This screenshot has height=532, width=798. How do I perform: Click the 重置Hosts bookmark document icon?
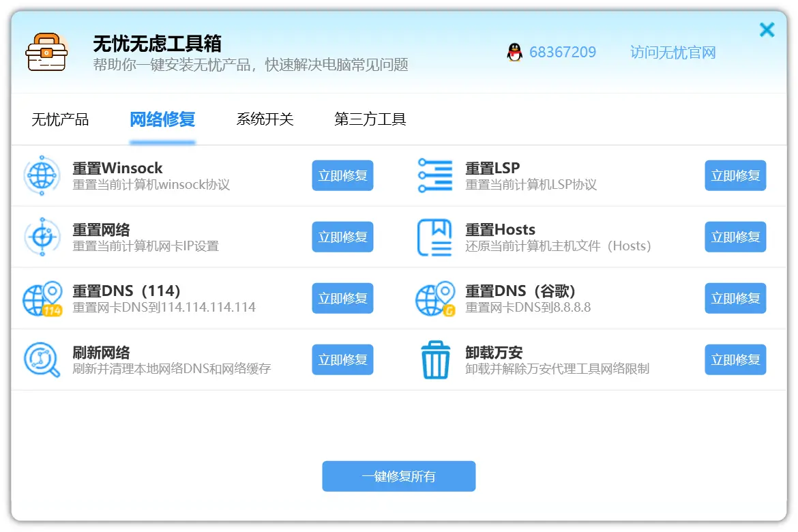click(434, 237)
